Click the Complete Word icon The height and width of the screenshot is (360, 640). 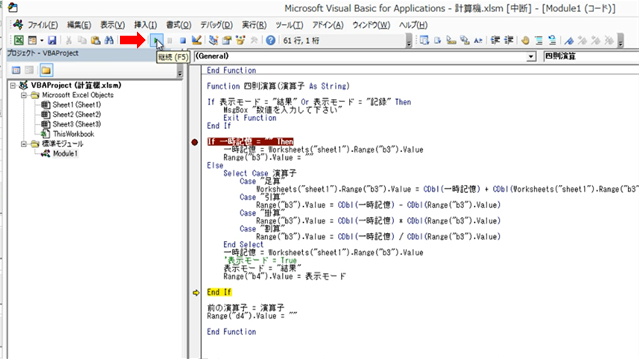[478, 40]
